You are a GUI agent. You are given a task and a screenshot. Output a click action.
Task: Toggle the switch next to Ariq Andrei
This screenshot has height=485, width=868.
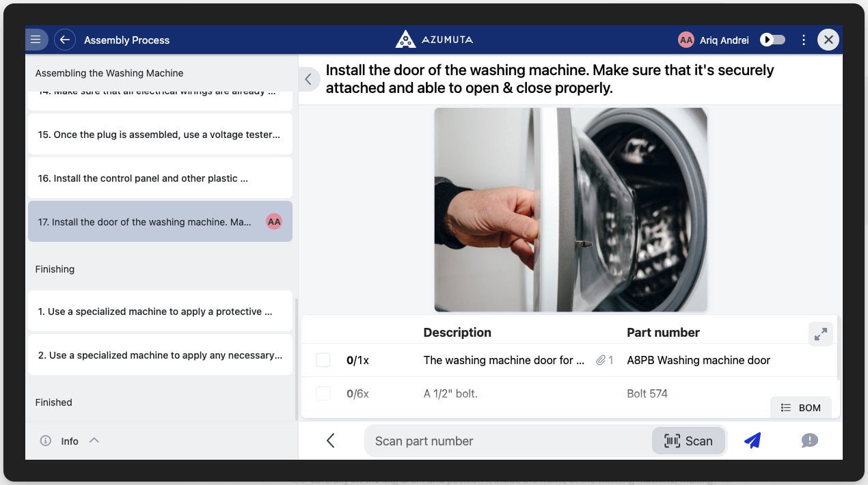pos(773,40)
